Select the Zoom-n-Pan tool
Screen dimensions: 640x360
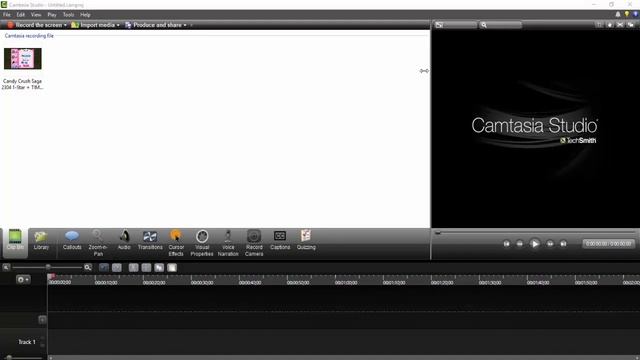(x=98, y=243)
